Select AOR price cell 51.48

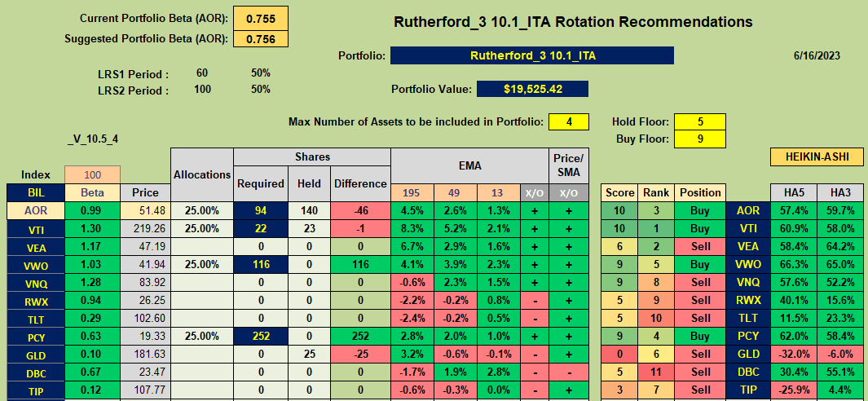(x=145, y=211)
